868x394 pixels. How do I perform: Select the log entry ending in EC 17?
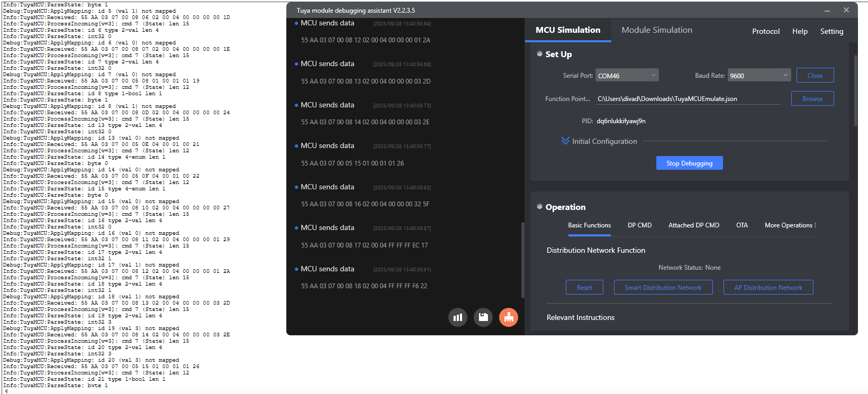(365, 245)
